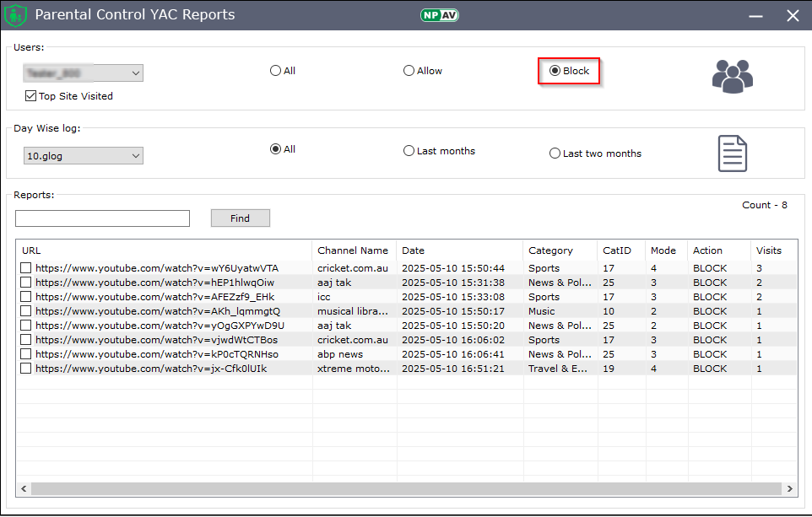Sort reports by Category column header
Viewport: 812px width, 517px height.
coord(550,250)
